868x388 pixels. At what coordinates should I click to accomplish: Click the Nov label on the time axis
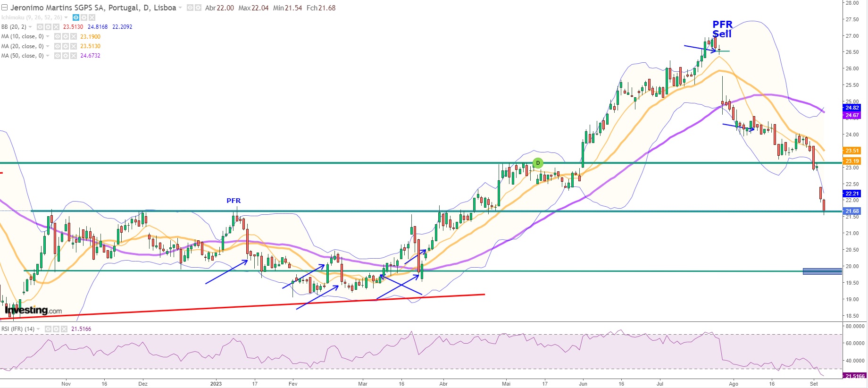click(x=66, y=384)
